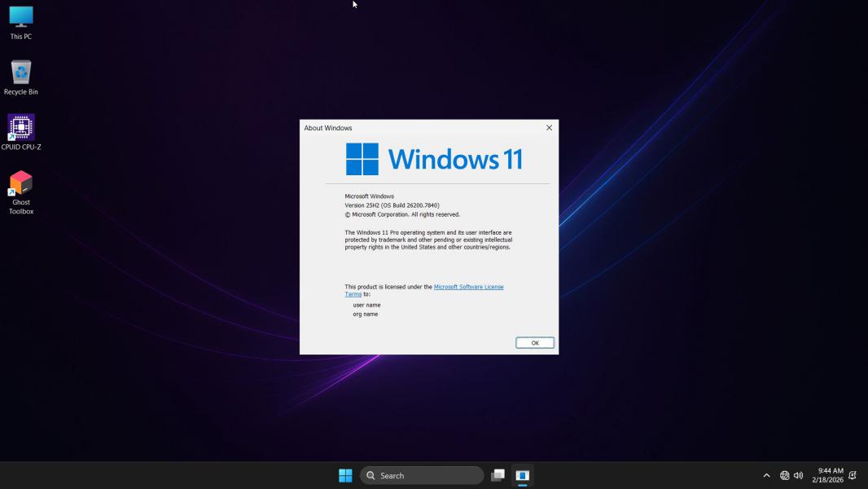The width and height of the screenshot is (868, 489).
Task: Click the Version 25H2 build text
Action: click(x=392, y=205)
